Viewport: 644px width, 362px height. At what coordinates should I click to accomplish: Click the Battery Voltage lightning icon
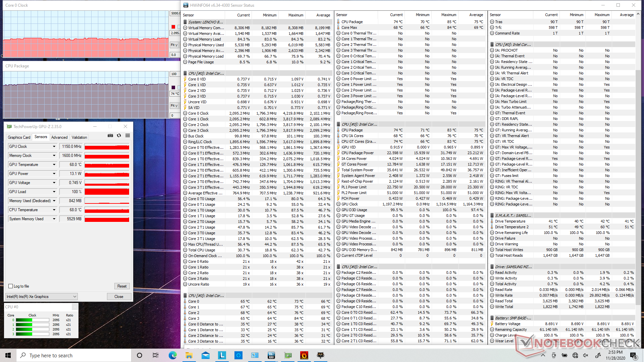pos(492,324)
